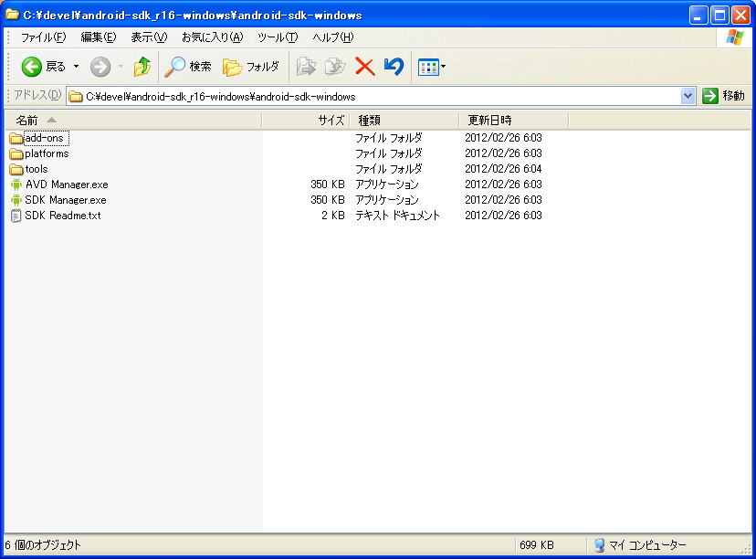Viewport: 756px width, 559px height.
Task: Open the ヘルプ(H) menu
Action: tap(332, 37)
